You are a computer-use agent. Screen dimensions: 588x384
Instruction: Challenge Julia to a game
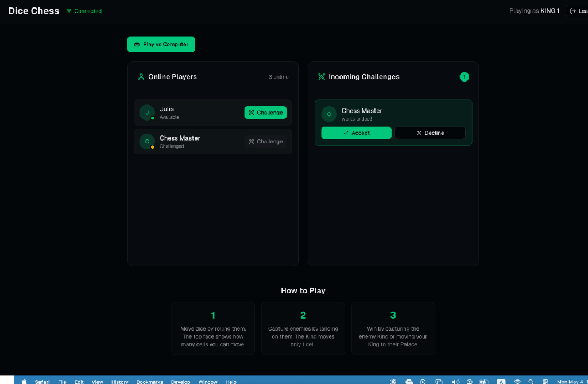coord(265,113)
